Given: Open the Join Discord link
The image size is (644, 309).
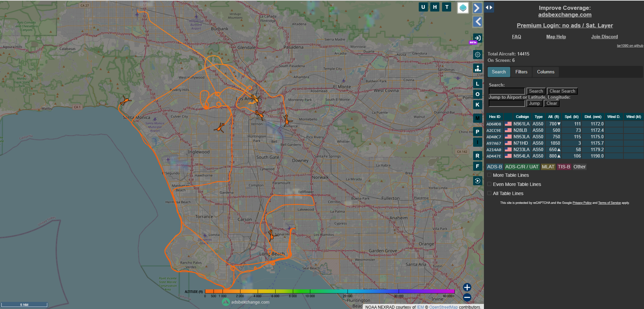Looking at the screenshot, I should tap(604, 37).
